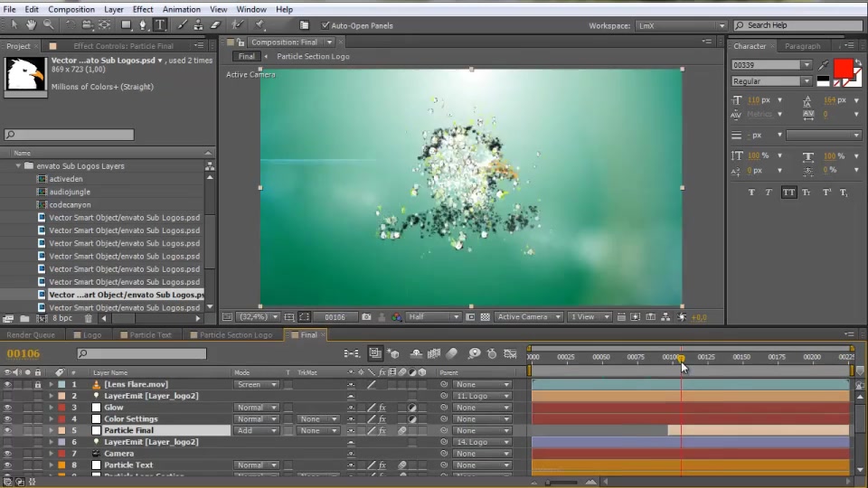Select the Clone Stamp tool
The width and height of the screenshot is (868, 488).
(x=198, y=25)
